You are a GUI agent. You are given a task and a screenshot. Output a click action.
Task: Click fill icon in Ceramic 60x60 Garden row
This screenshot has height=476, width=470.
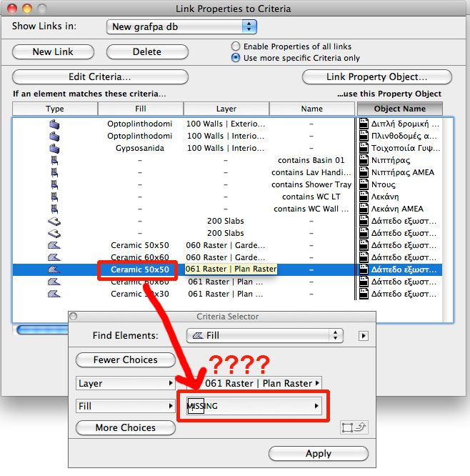54,257
